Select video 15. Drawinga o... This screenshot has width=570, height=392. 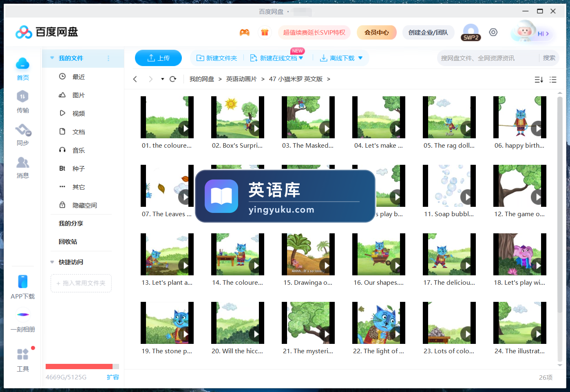pyautogui.click(x=308, y=255)
